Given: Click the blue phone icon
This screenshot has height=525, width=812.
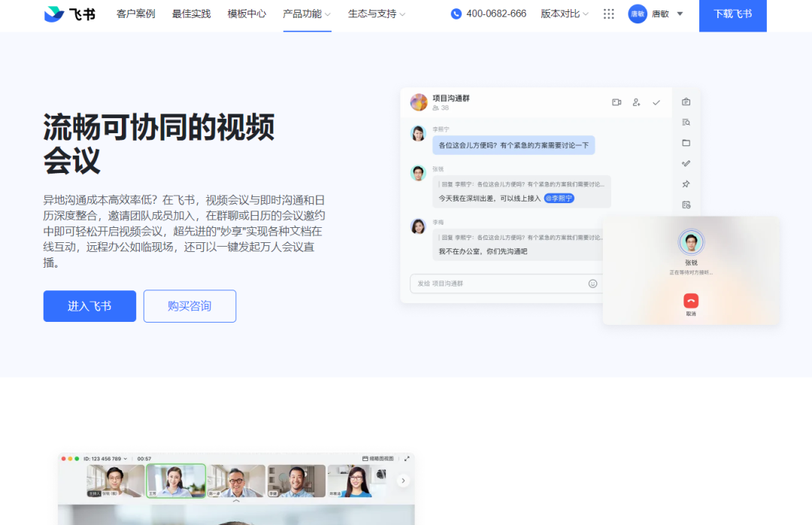Looking at the screenshot, I should (456, 14).
